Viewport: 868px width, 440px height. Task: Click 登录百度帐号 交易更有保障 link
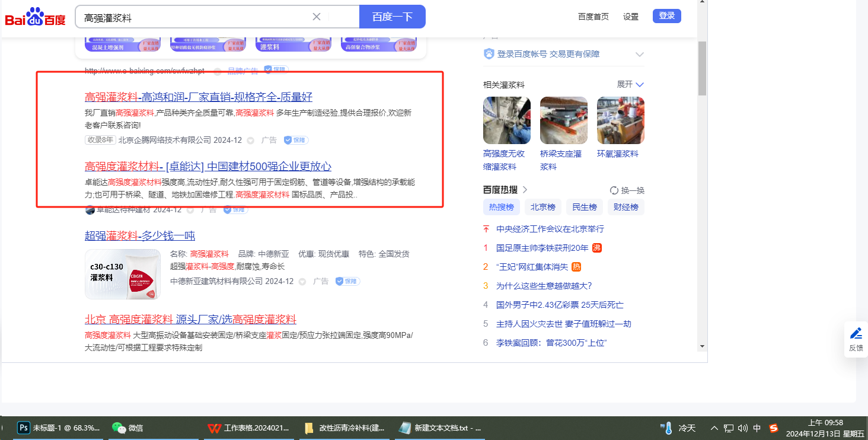pos(548,54)
